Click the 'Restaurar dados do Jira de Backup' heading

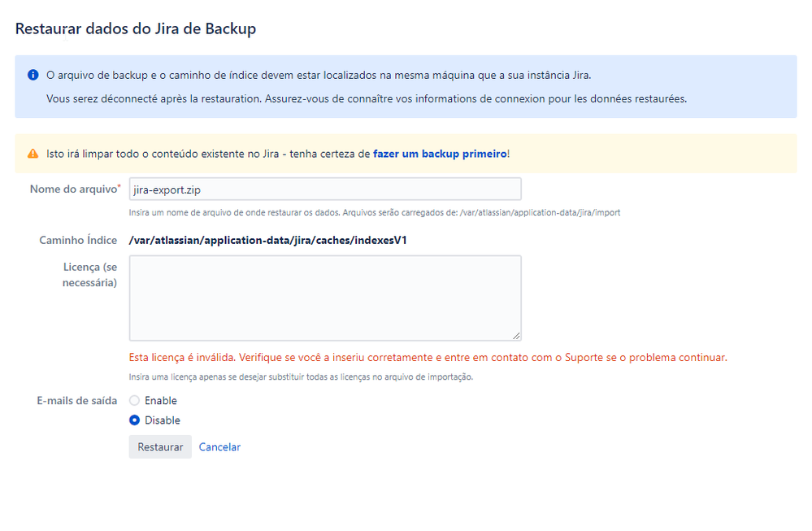[136, 28]
